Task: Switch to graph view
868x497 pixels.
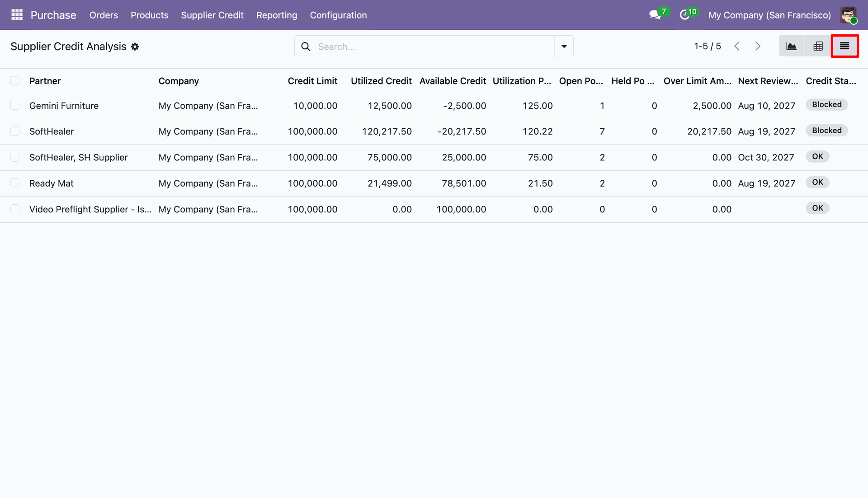Action: point(791,46)
